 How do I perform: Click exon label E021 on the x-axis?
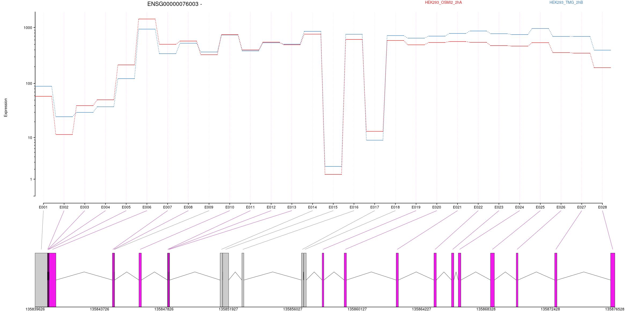tap(457, 207)
